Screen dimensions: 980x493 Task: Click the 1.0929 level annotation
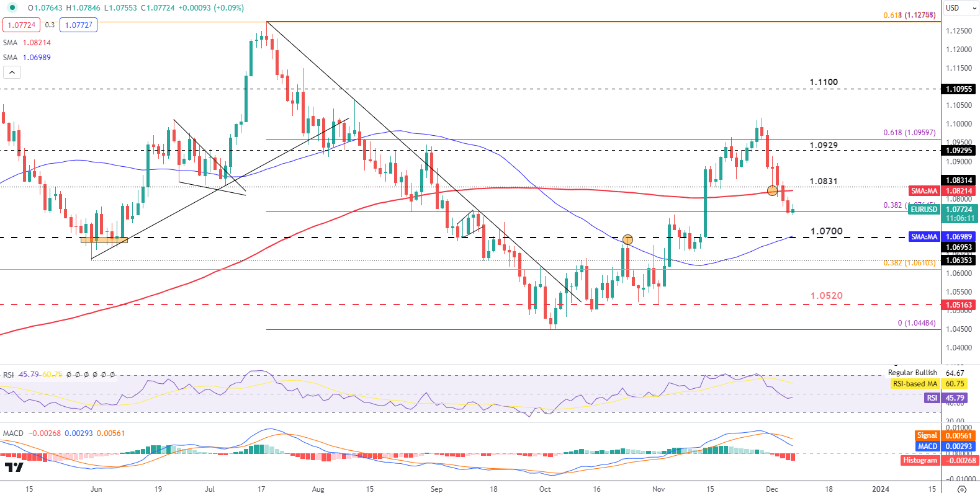824,145
